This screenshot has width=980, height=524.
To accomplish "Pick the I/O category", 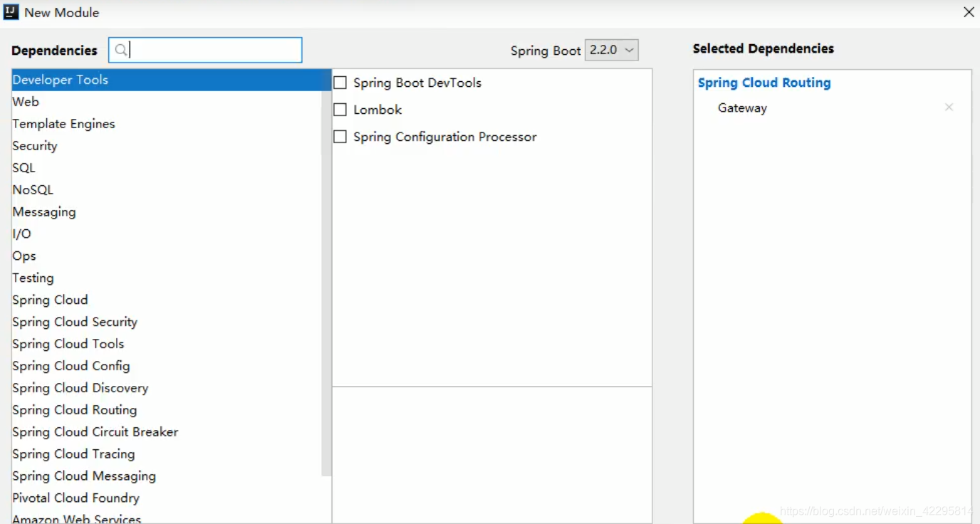I will (167, 234).
